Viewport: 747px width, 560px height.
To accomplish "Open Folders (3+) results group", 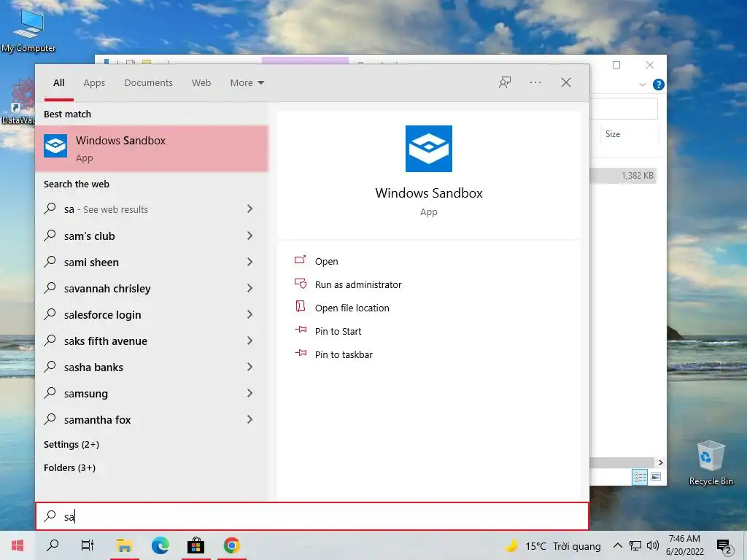I will [x=69, y=467].
